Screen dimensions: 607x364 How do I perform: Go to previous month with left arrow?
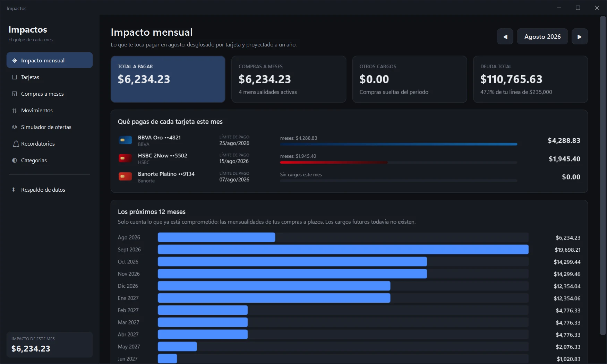click(x=505, y=36)
